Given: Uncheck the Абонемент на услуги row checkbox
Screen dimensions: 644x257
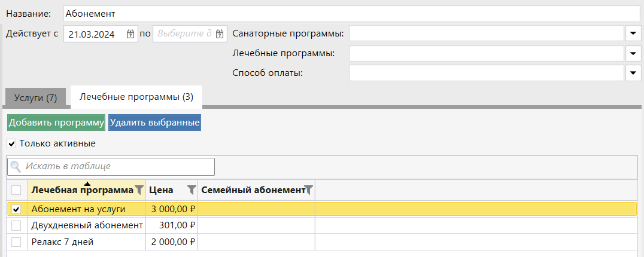Looking at the screenshot, I should [x=16, y=209].
